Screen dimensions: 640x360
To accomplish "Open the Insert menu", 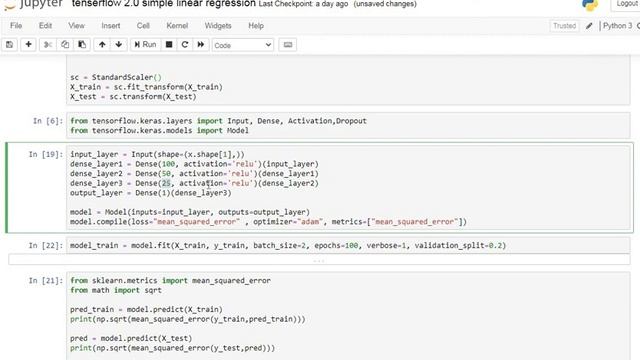I will (111, 26).
